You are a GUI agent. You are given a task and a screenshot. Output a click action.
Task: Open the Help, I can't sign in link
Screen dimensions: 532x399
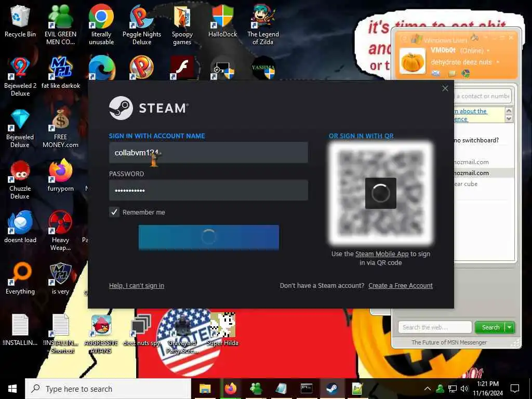[x=137, y=286]
